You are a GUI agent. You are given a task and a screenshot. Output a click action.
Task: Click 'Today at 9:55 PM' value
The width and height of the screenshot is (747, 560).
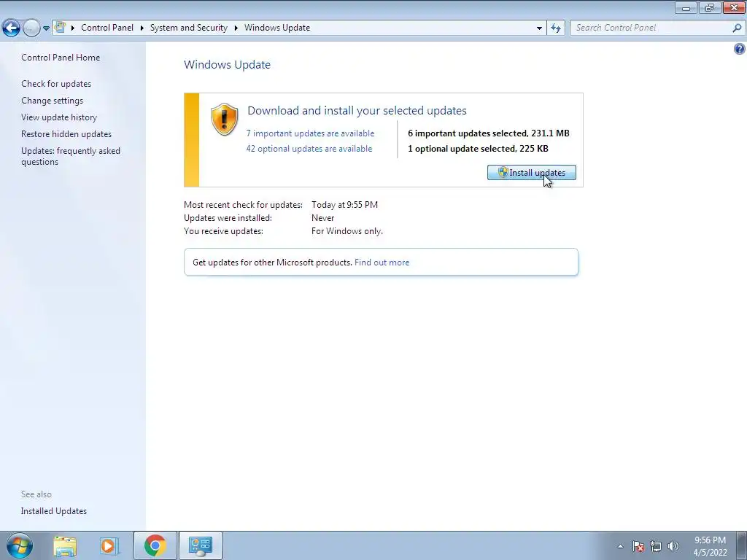pyautogui.click(x=344, y=205)
